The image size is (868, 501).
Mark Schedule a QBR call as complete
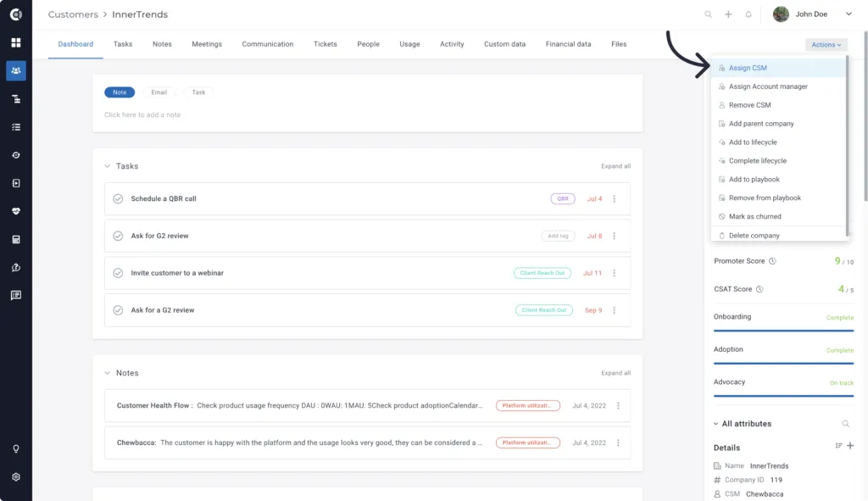coord(118,198)
